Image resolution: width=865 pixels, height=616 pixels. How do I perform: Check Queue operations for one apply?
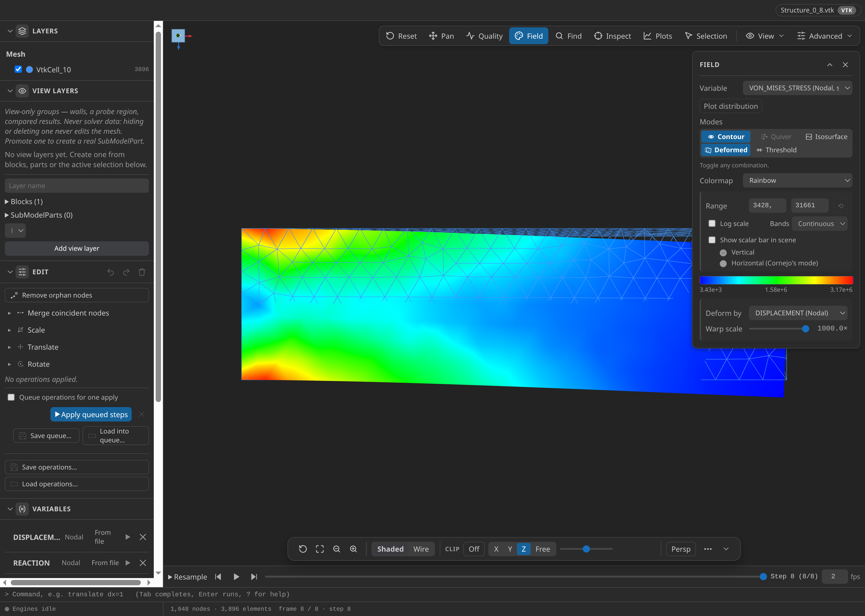point(11,397)
